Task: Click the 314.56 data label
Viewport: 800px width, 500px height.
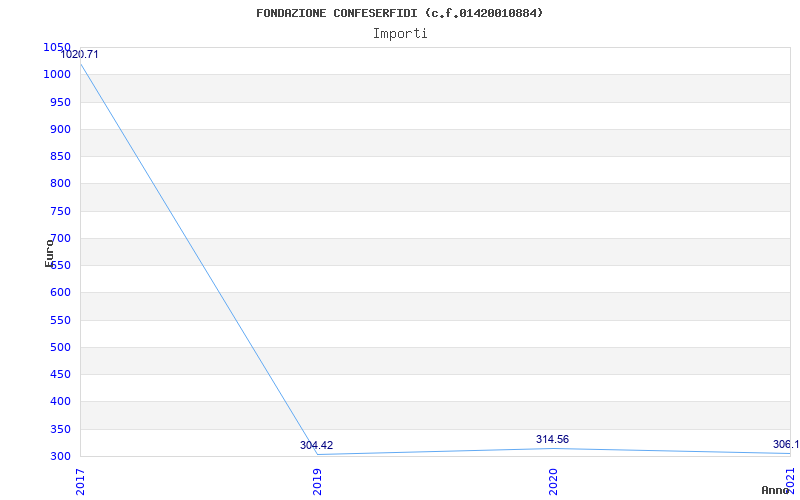Action: click(x=552, y=439)
